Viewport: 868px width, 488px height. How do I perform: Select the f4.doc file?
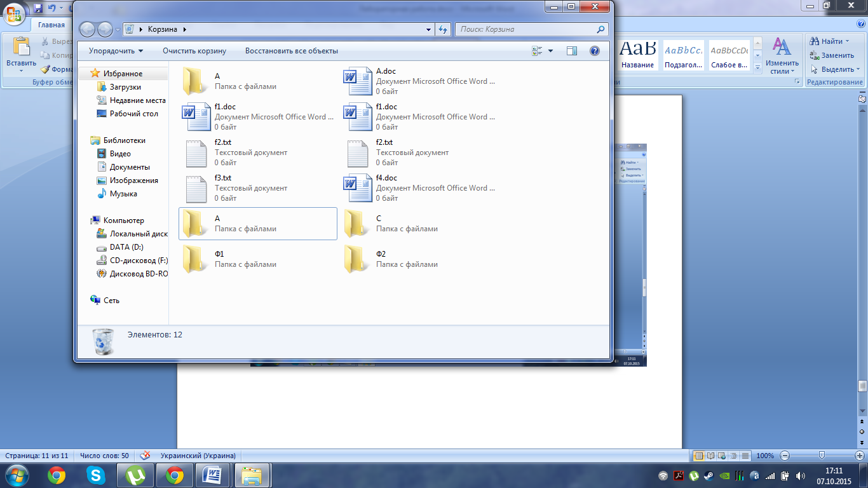coord(419,188)
